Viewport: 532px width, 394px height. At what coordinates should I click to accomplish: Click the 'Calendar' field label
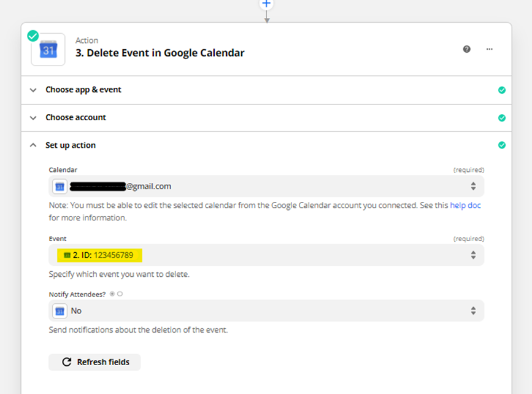63,169
